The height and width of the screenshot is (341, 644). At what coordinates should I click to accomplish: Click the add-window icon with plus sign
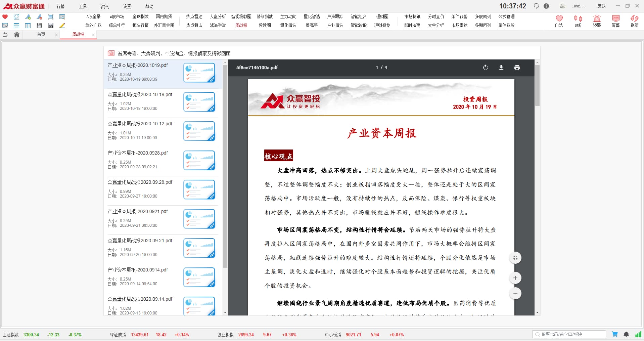5,26
